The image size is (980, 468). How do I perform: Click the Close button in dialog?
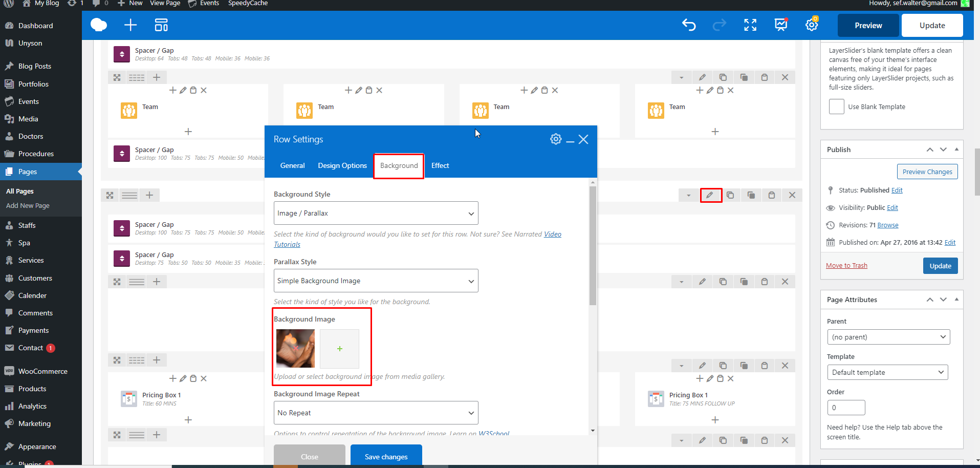pos(310,455)
